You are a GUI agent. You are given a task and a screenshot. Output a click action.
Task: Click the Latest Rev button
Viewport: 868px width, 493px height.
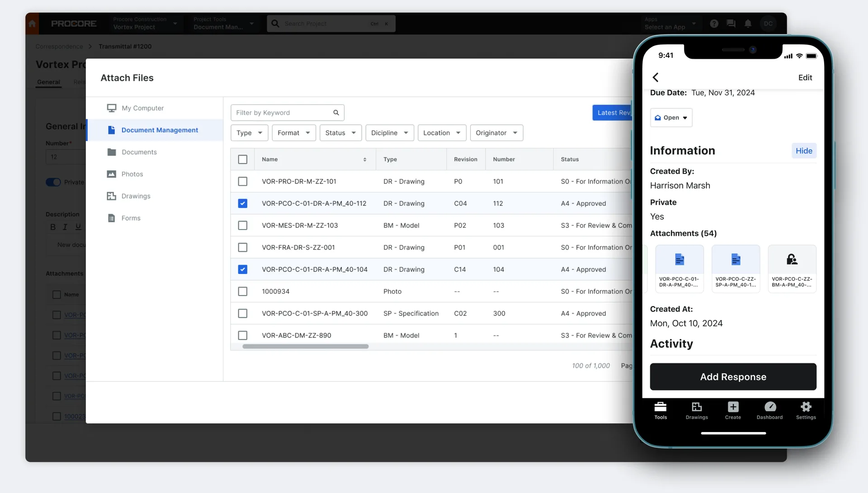[613, 113]
